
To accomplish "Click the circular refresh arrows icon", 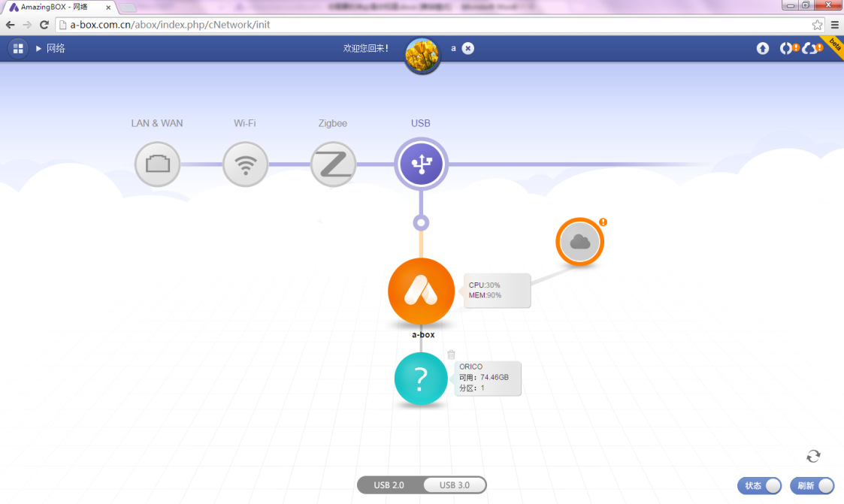I will pos(813,456).
